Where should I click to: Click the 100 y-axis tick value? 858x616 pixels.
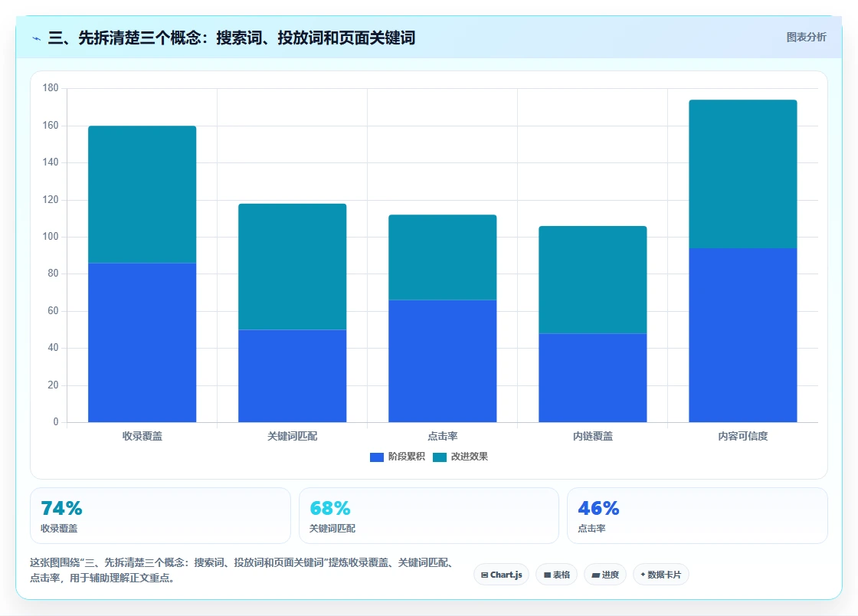[x=51, y=236]
